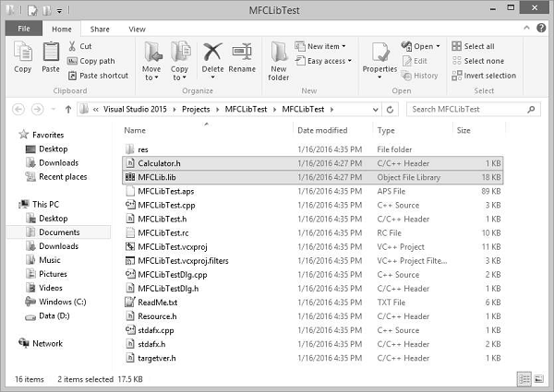
Task: Switch to details view layout icon
Action: click(524, 379)
